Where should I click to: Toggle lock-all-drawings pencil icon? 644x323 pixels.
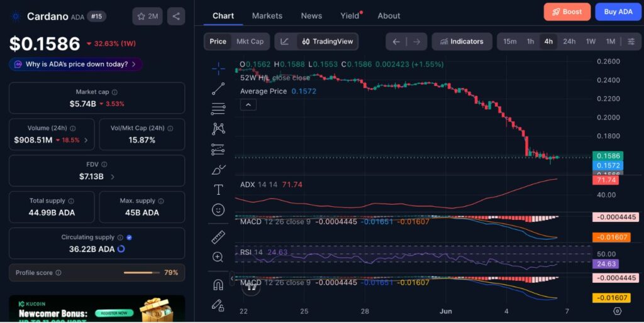[218, 305]
